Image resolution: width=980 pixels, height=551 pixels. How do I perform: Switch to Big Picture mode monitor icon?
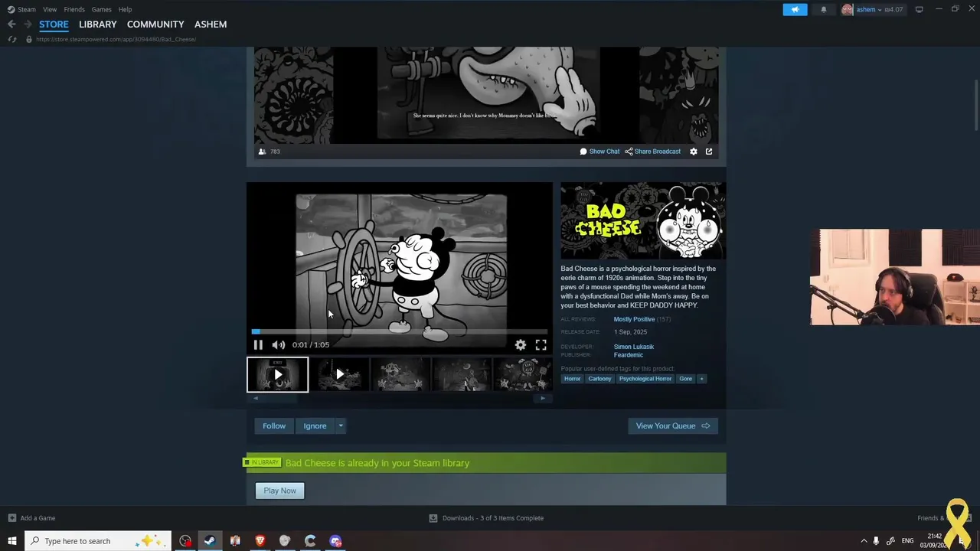(x=919, y=9)
